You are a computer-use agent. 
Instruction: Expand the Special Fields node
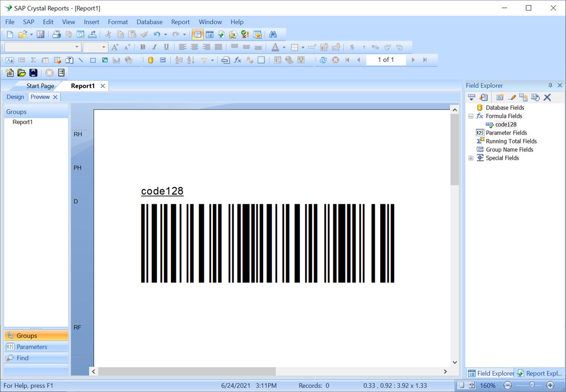coord(471,158)
